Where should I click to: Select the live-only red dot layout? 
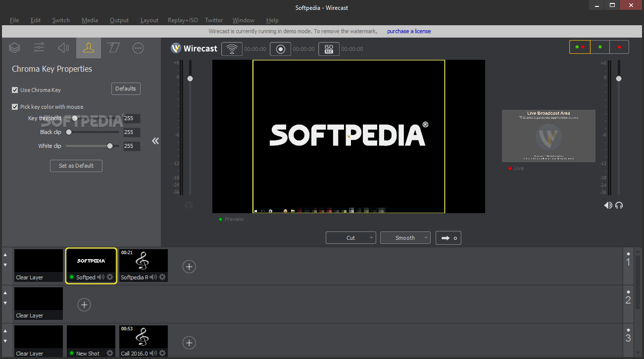point(619,47)
